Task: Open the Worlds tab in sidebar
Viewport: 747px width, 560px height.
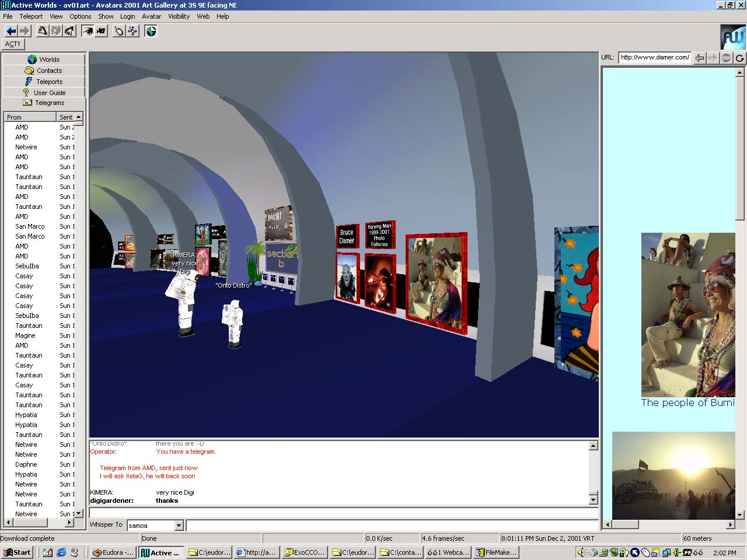Action: pos(44,60)
